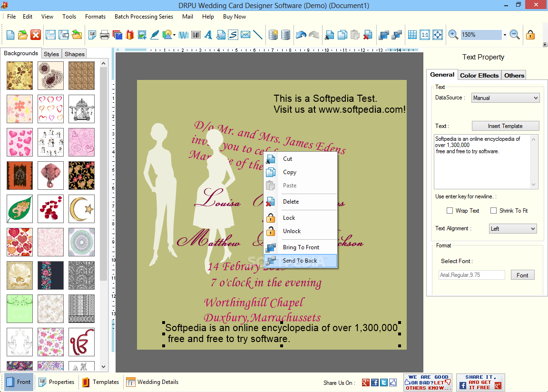Viewport: 548px width, 392px height.
Task: Expand the shapes tool dropdown arrow
Action: pyautogui.click(x=174, y=35)
